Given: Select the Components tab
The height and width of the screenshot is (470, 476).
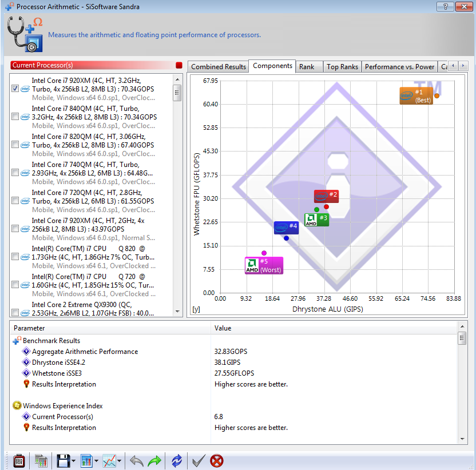Looking at the screenshot, I should (272, 66).
